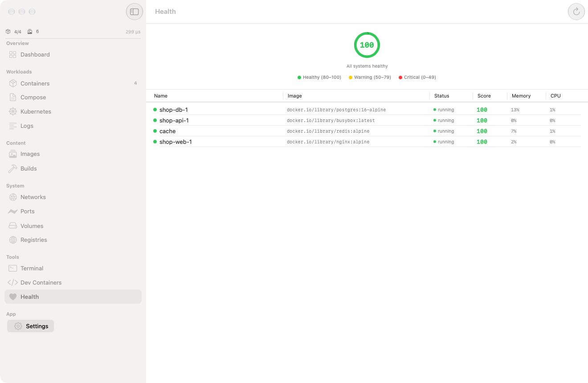Click the Ports icon in sidebar
The width and height of the screenshot is (588, 383).
click(12, 212)
